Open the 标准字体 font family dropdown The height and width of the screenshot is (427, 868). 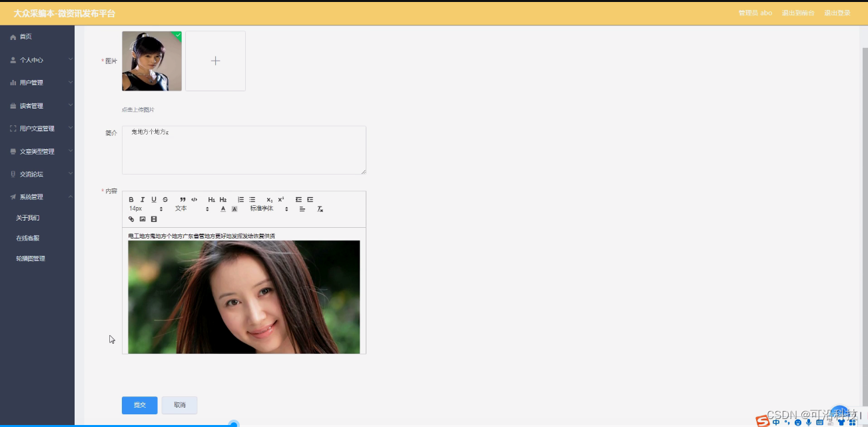(269, 209)
